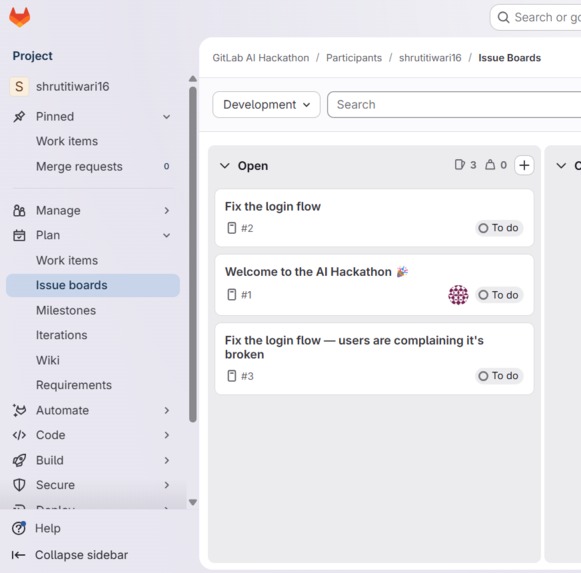581x573 pixels.
Task: Collapse the Plan section chevron
Action: click(x=167, y=235)
